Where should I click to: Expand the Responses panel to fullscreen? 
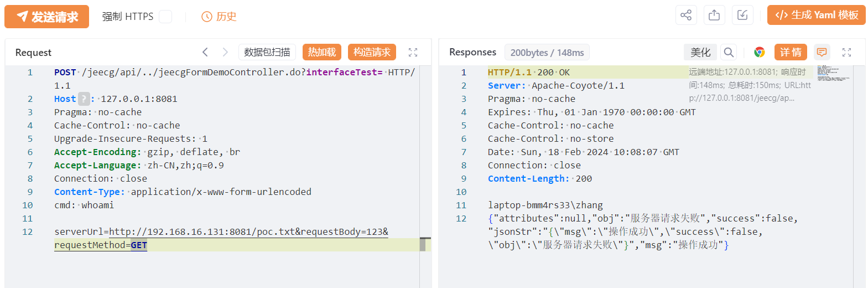click(x=846, y=52)
